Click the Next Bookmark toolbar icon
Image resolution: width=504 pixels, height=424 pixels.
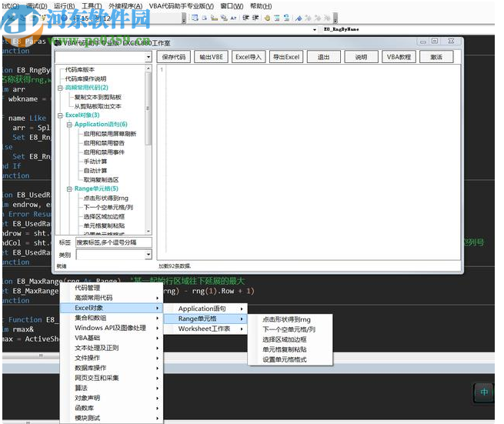(309, 18)
